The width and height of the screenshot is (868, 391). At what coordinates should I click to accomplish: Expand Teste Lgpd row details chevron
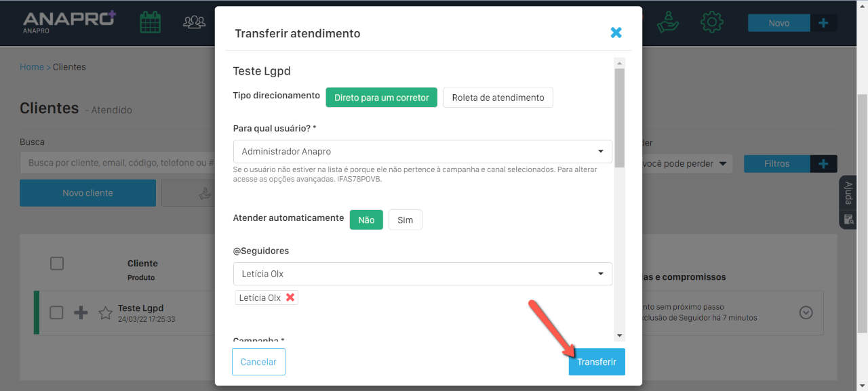[x=806, y=312]
